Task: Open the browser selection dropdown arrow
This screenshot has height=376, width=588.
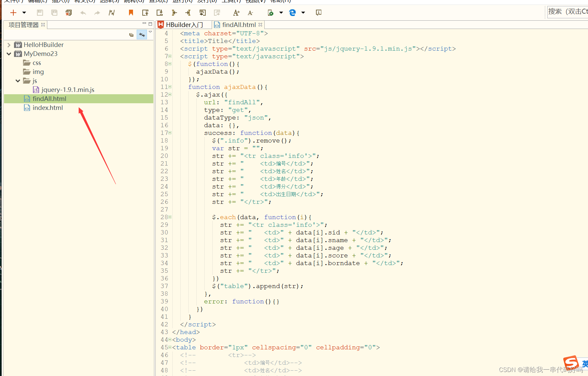Action: tap(303, 13)
